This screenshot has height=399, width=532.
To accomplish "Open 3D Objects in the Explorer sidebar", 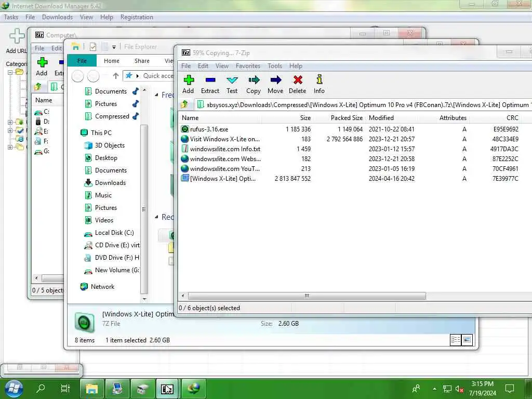I will pyautogui.click(x=104, y=145).
